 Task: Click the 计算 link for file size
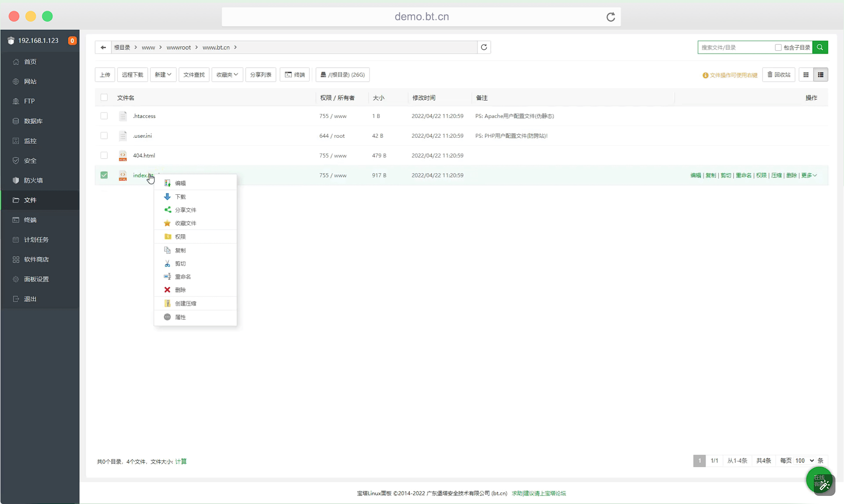click(181, 461)
